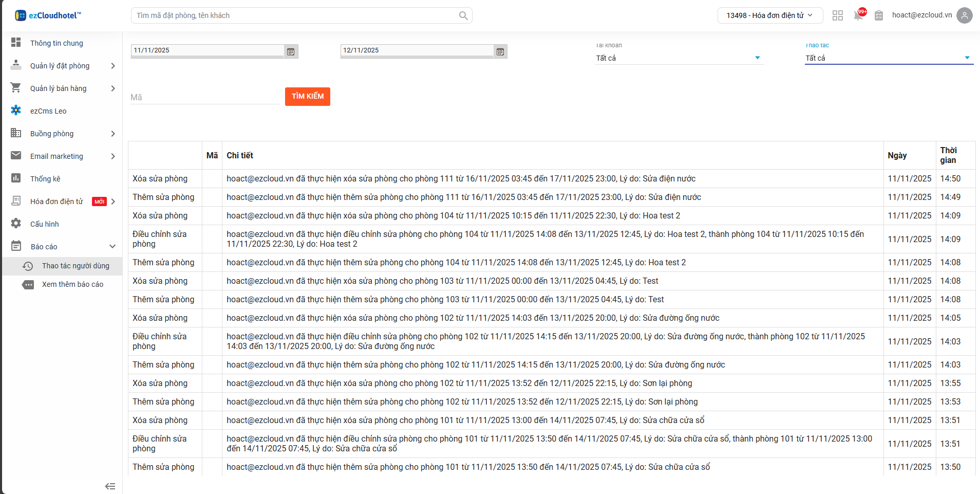Open the Thao tác dropdown

(888, 58)
